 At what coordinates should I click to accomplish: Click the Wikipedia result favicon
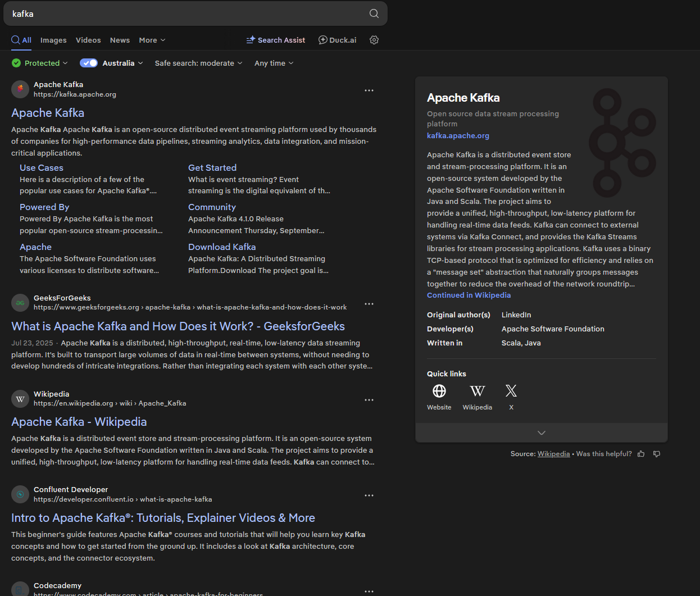20,399
